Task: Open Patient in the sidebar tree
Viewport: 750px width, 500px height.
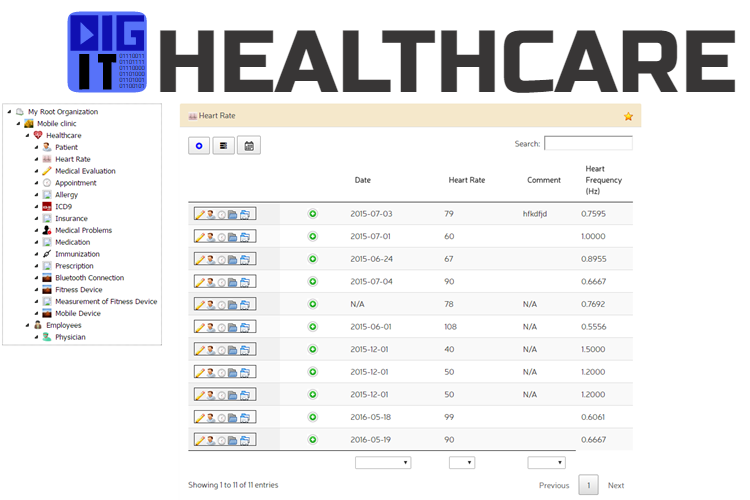Action: (66, 147)
